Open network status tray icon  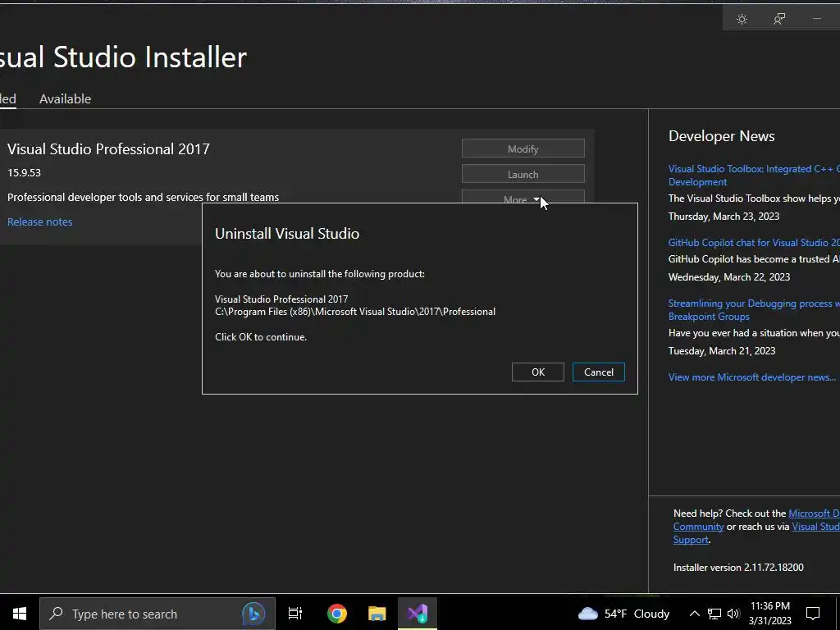click(x=714, y=614)
